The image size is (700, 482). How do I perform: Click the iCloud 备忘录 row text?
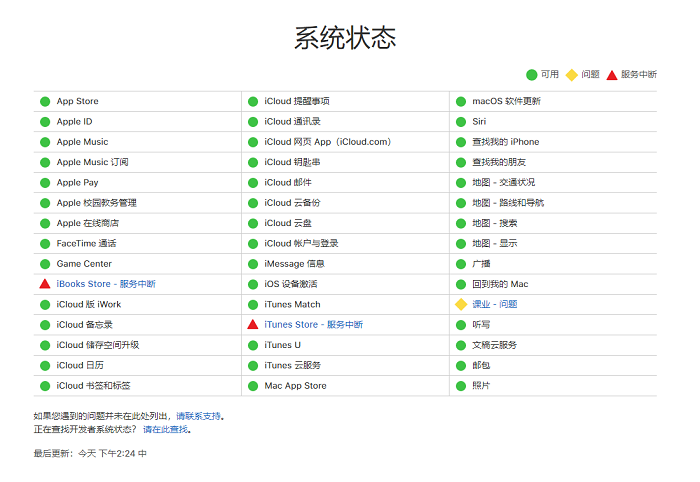click(x=84, y=324)
